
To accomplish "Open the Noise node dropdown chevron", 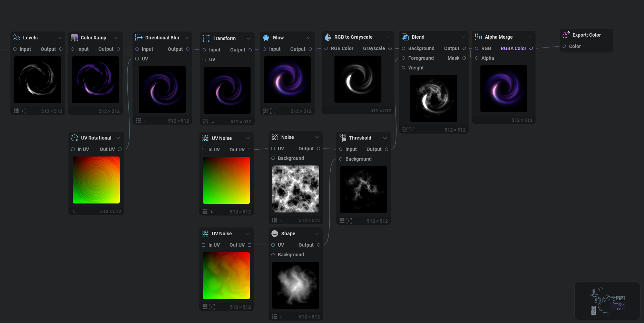I will (x=317, y=137).
